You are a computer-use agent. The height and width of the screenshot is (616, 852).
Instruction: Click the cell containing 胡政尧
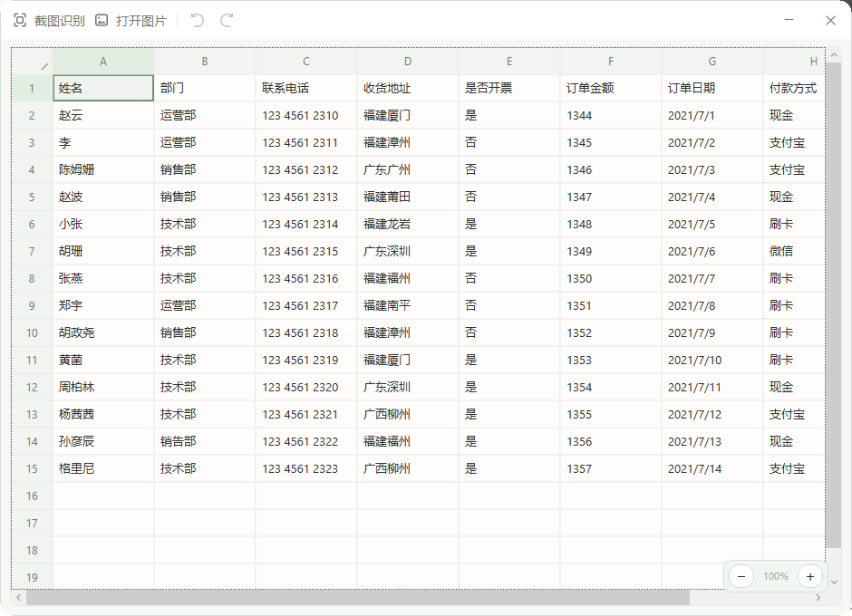tap(103, 332)
